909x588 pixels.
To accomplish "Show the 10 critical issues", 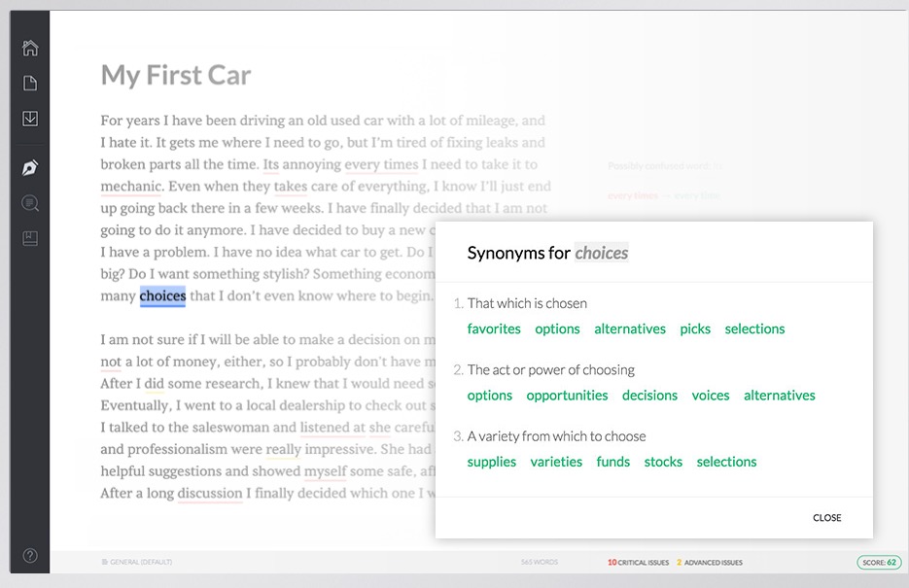I will click(x=638, y=563).
